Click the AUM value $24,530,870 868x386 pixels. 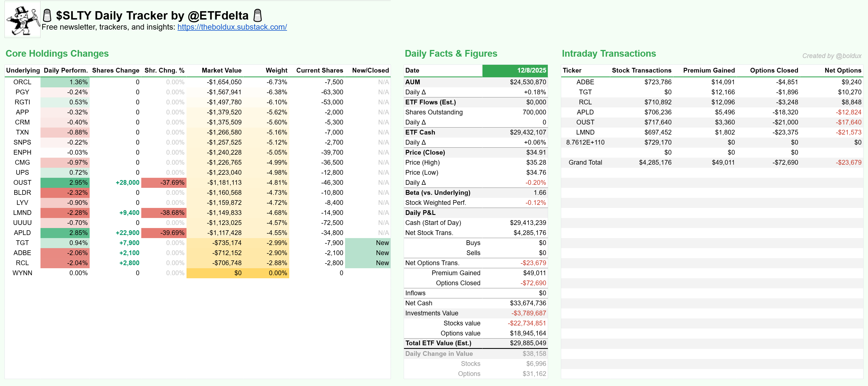point(527,82)
